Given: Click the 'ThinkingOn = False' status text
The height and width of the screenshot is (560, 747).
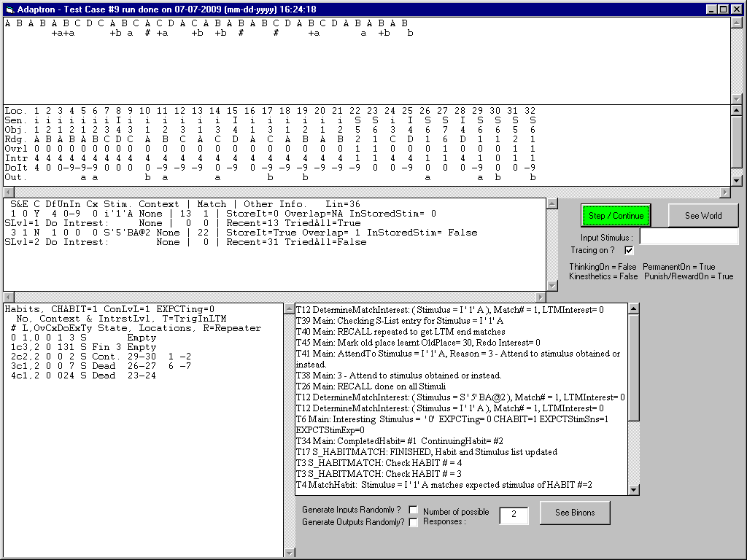Looking at the screenshot, I should 602,267.
